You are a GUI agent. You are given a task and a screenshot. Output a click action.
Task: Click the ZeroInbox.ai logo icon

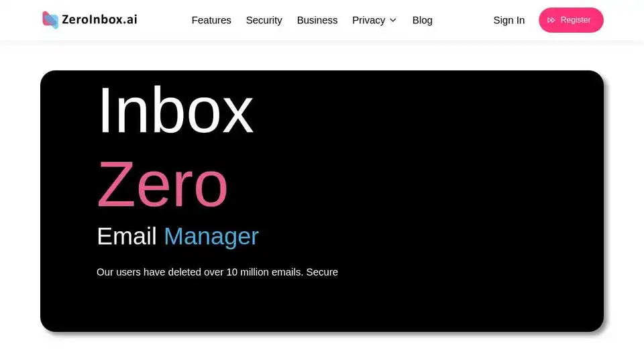tap(50, 19)
